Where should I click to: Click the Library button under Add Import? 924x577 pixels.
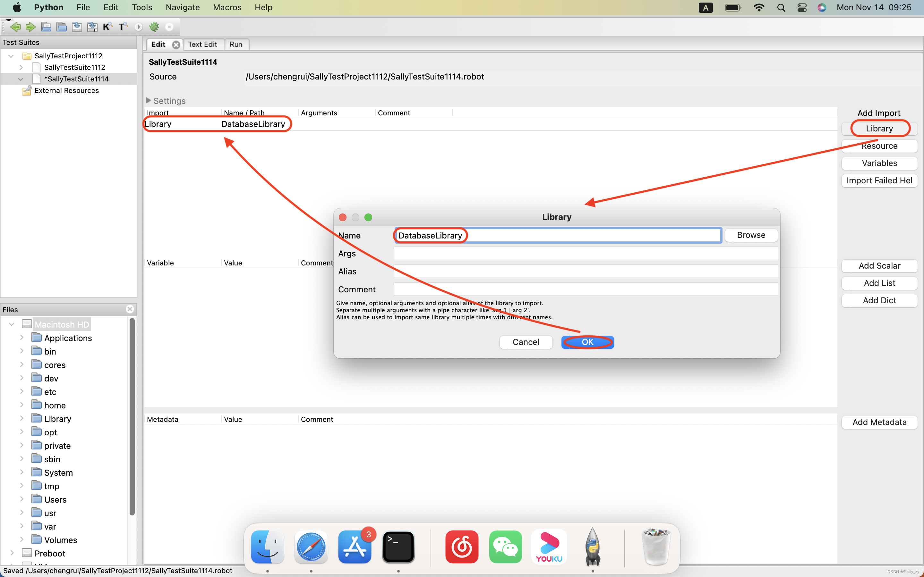coord(879,128)
